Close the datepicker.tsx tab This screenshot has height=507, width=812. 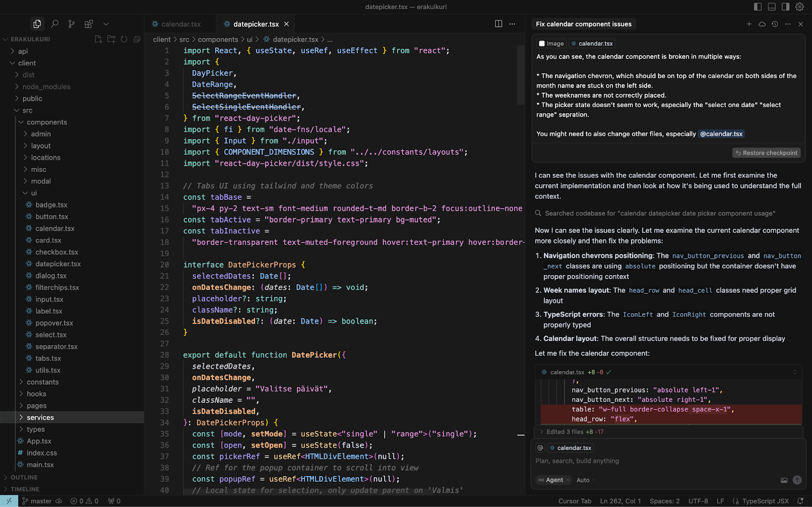pos(286,24)
